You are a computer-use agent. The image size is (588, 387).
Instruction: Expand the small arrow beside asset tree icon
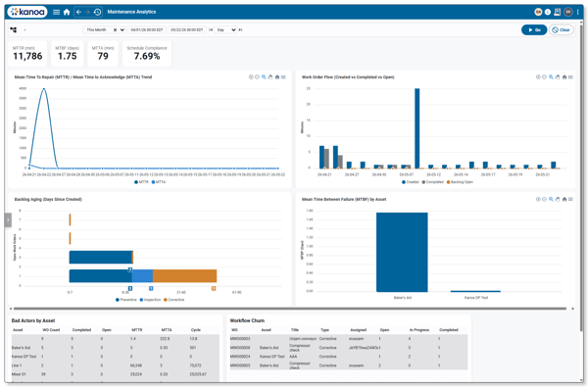click(24, 30)
